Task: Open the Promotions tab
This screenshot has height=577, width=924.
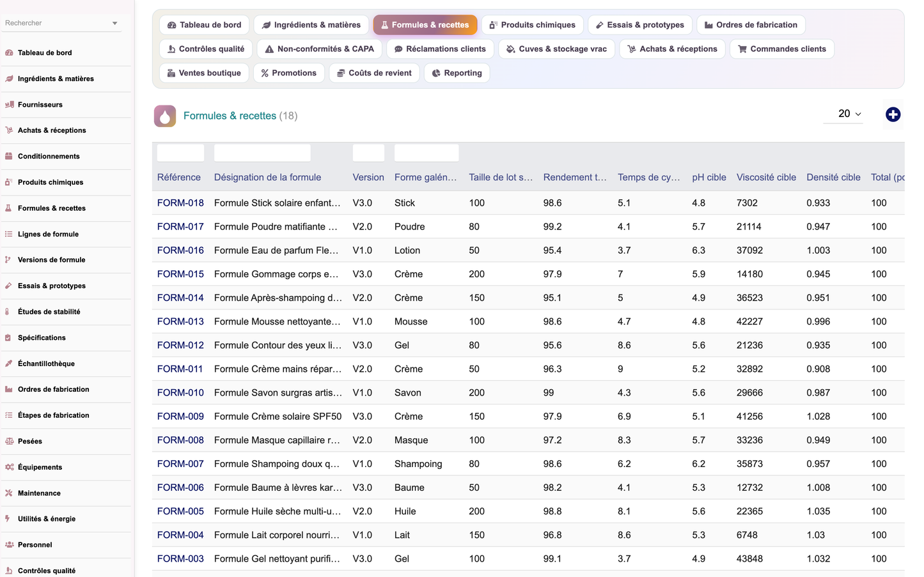Action: coord(289,73)
